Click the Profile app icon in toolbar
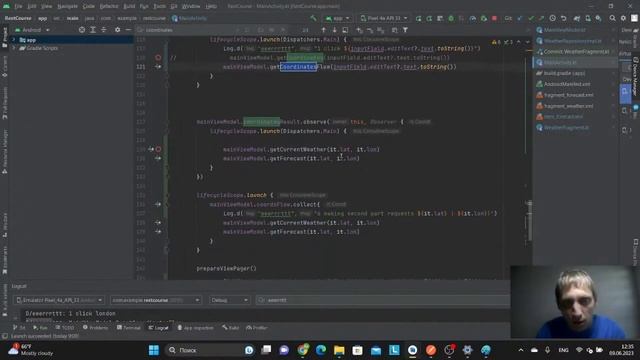The image size is (640, 360). pos(473,18)
